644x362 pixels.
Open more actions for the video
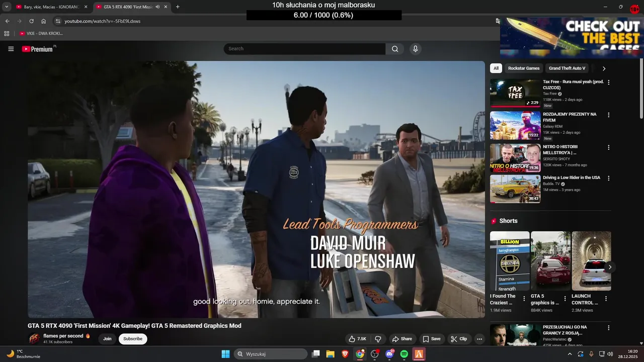(x=479, y=339)
